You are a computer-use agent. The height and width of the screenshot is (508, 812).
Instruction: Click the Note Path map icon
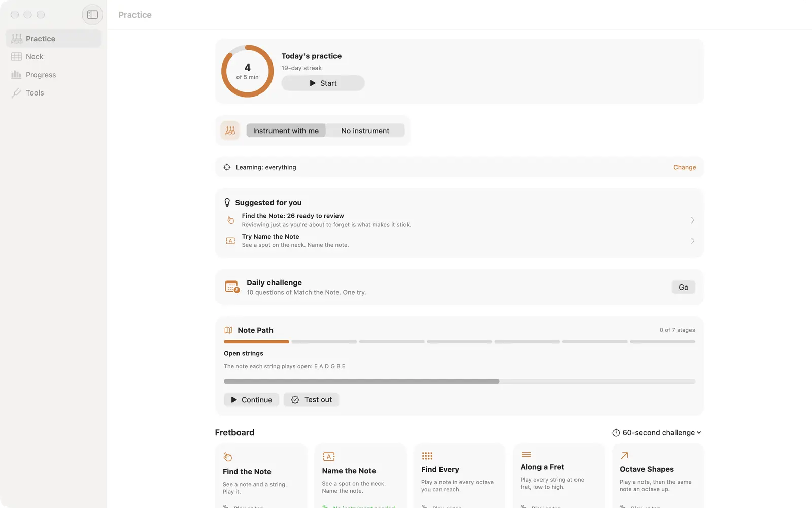[228, 330]
